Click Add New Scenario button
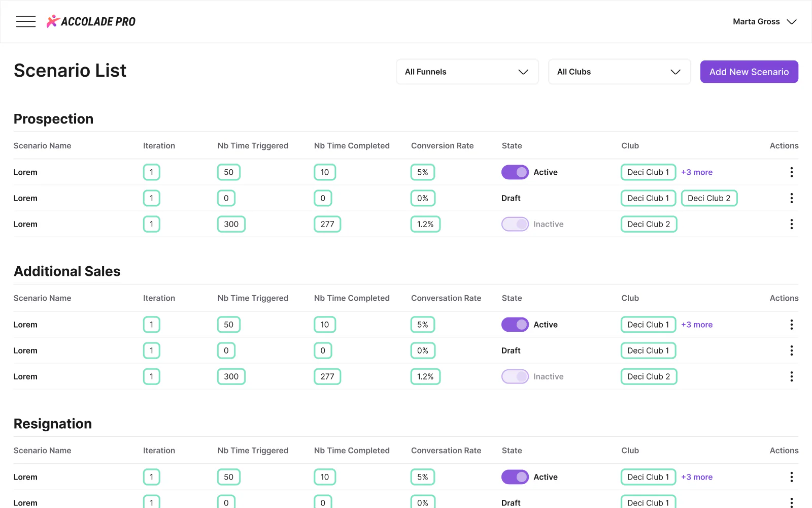Image resolution: width=812 pixels, height=508 pixels. 749,72
